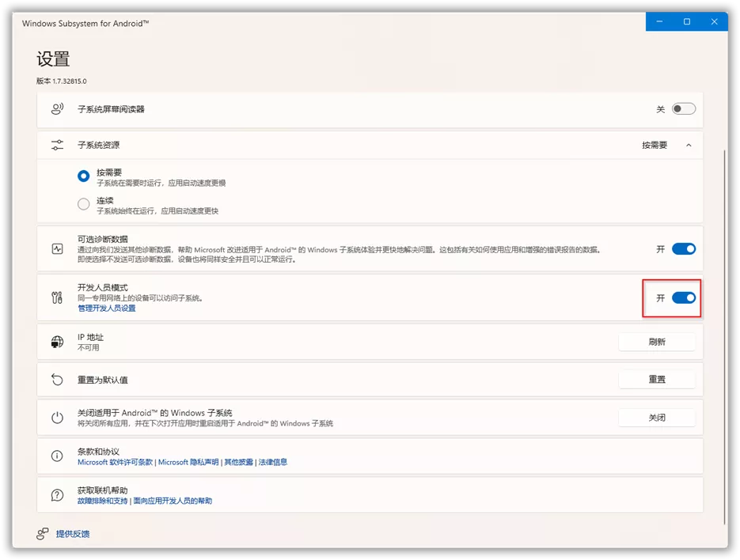Screen dimensions: 740x560
Task: Open the 法律信息 link
Action: point(273,462)
